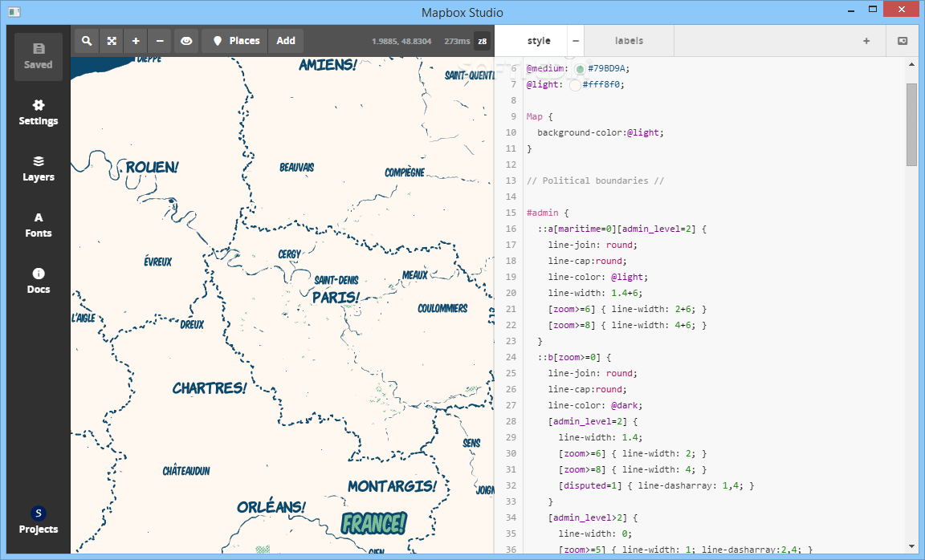The image size is (925, 560).
Task: Zoom in with the plus button
Action: (136, 41)
